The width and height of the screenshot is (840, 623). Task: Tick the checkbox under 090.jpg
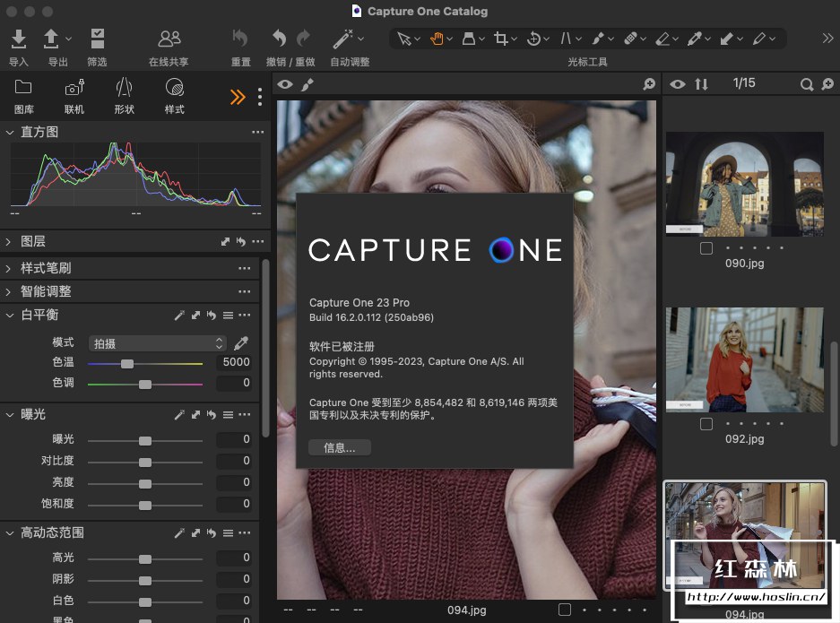pos(706,248)
